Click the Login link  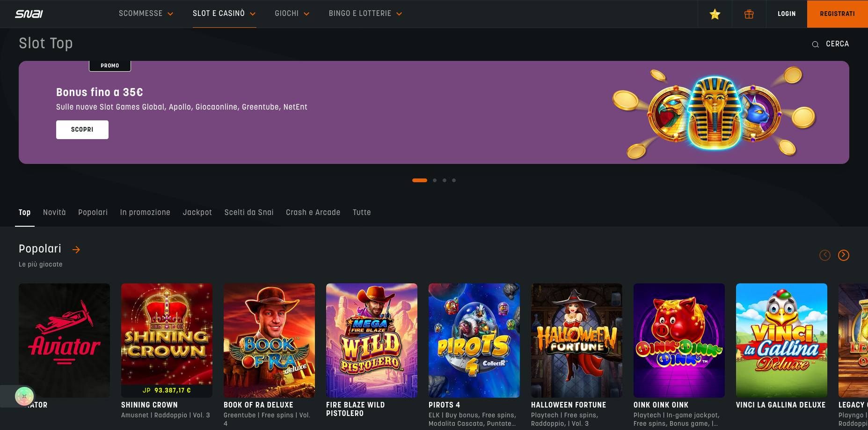[787, 14]
